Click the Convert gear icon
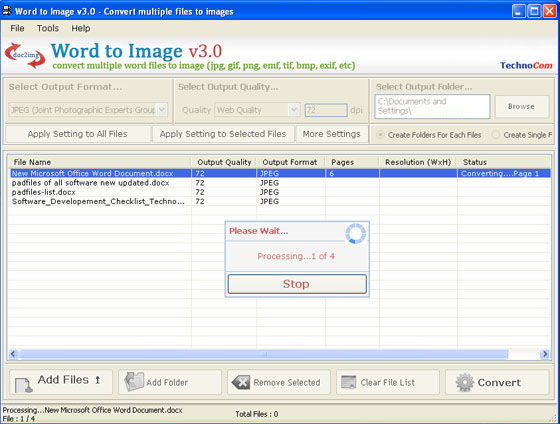 [x=465, y=382]
